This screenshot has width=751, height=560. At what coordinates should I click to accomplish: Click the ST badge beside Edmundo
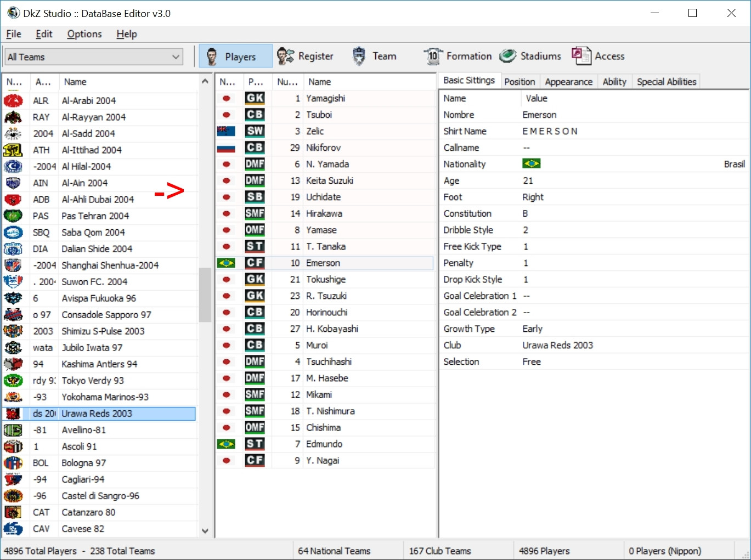pos(255,444)
